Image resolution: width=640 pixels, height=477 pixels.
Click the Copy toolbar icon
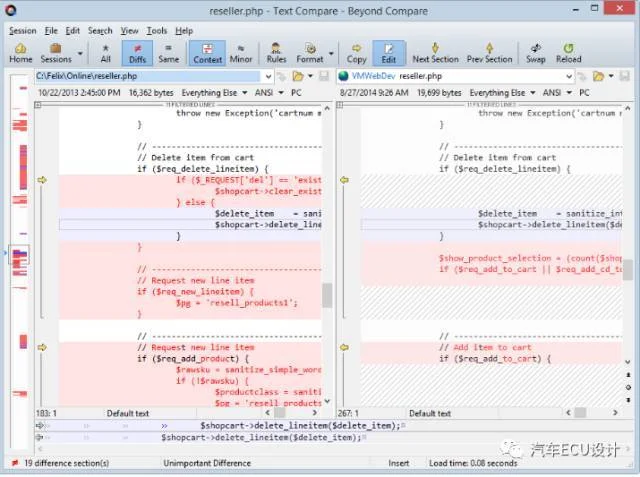tap(356, 53)
